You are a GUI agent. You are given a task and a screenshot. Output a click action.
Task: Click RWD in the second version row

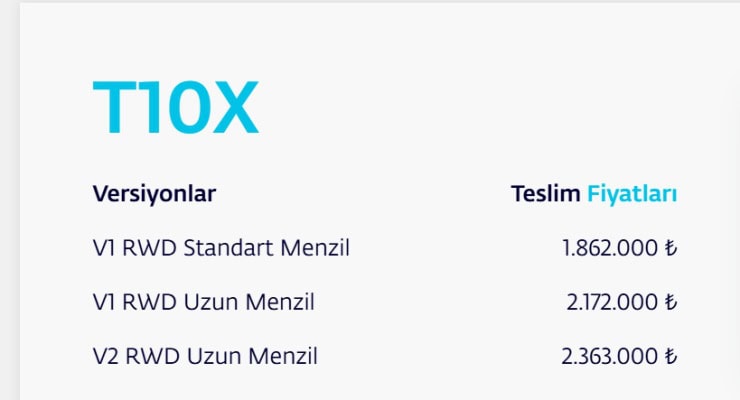tap(149, 302)
